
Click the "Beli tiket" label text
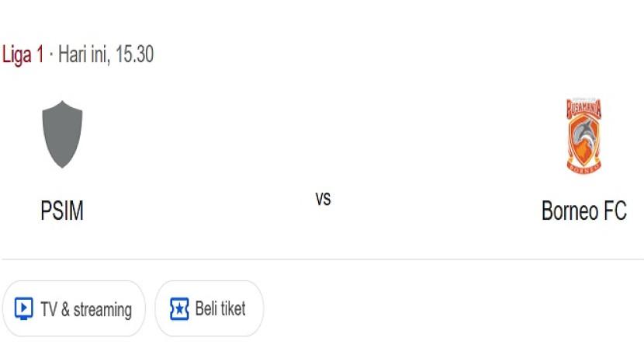tap(220, 309)
